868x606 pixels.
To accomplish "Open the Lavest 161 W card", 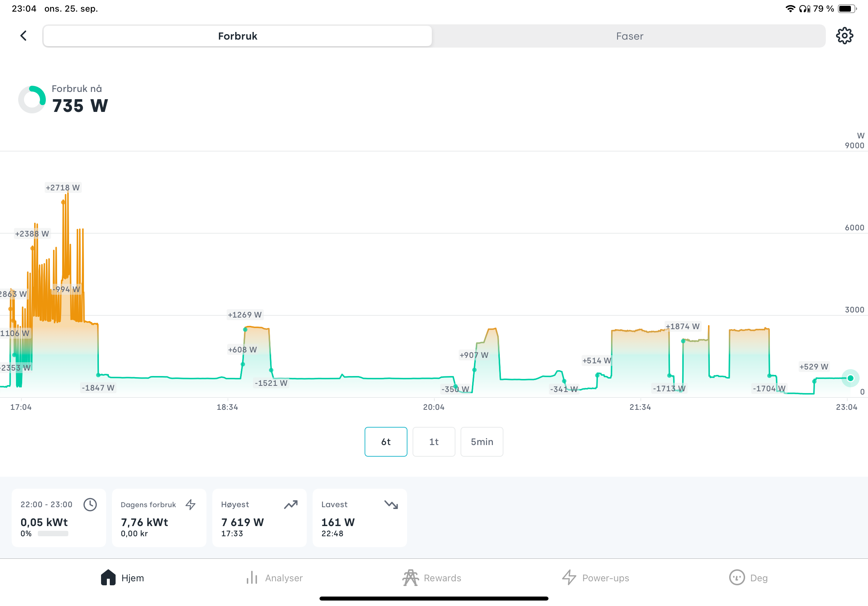I will 359,518.
